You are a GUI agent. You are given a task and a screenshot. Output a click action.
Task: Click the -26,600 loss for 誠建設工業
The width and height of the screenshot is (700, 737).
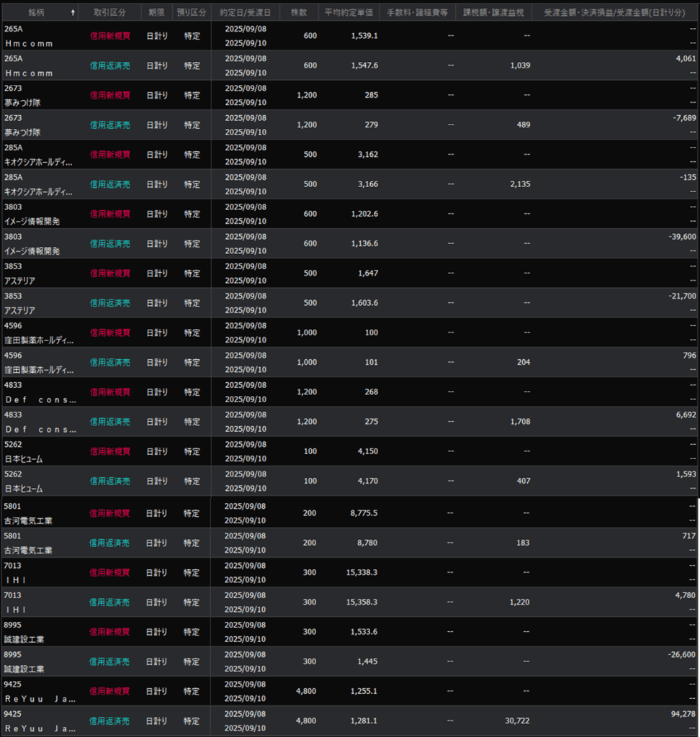click(x=681, y=654)
